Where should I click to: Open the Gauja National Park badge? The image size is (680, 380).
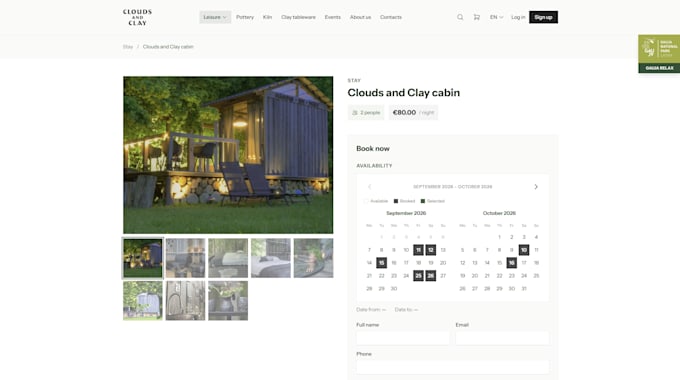659,54
